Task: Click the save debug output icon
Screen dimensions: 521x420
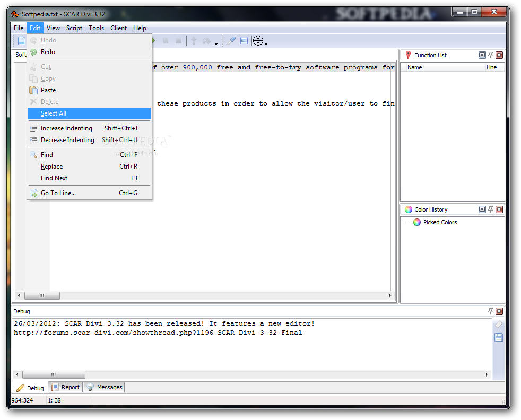Action: pos(499,337)
